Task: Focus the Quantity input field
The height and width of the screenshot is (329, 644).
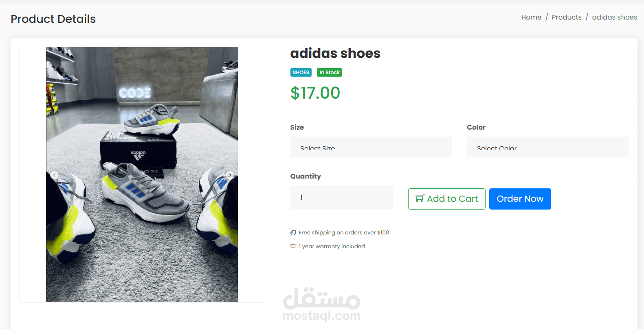Action: (341, 198)
